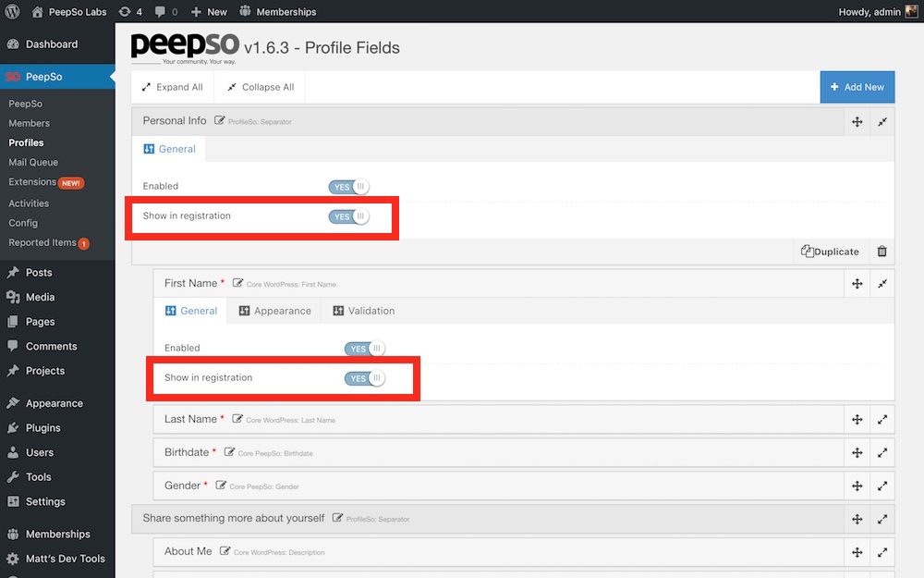Image resolution: width=924 pixels, height=578 pixels.
Task: Click Howdy, admin account menu
Action: (x=877, y=12)
